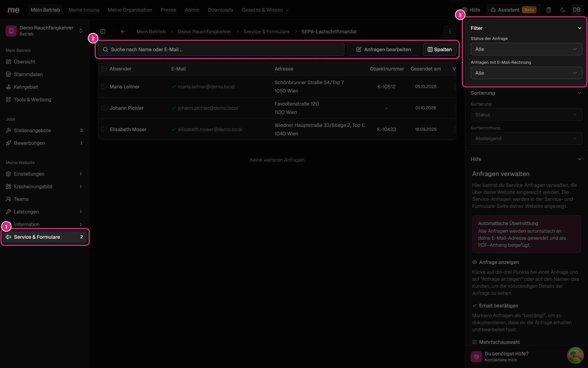
Task: Open Maria Leitner's request
Action: (x=124, y=87)
